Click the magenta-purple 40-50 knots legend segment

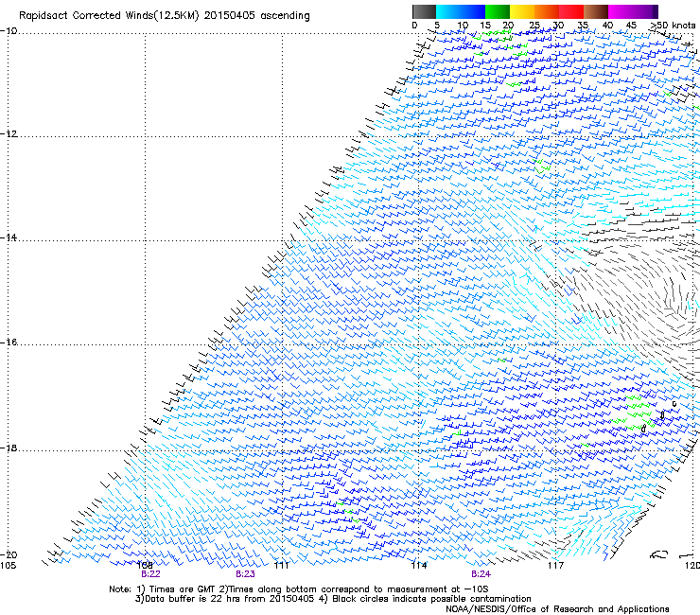(633, 11)
